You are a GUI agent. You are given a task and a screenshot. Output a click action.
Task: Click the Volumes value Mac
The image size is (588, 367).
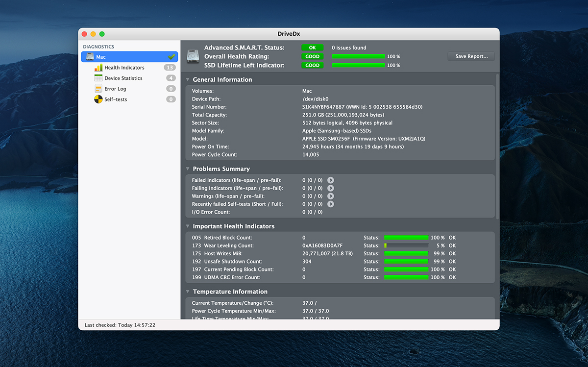[307, 91]
